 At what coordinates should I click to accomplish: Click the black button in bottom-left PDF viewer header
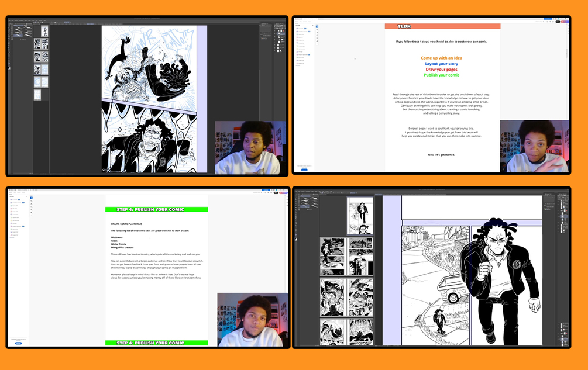pos(276,193)
